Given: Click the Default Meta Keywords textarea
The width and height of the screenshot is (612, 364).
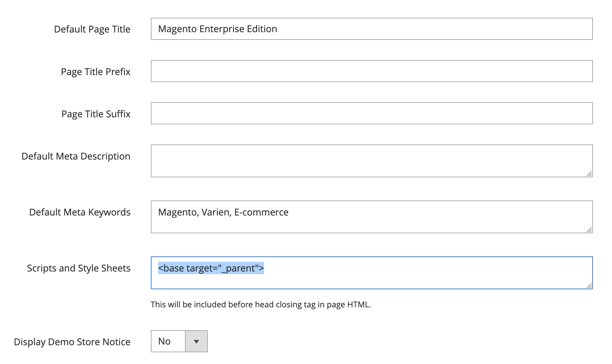Looking at the screenshot, I should [x=372, y=217].
